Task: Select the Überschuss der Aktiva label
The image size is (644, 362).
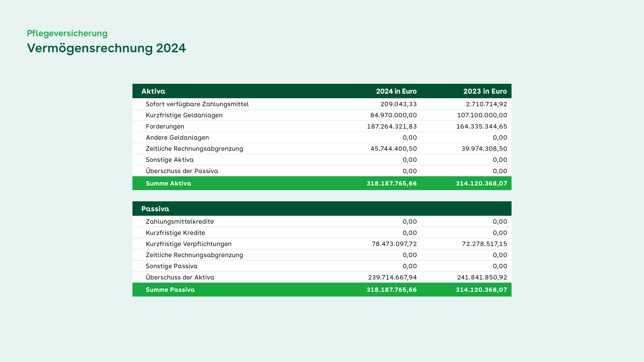Action: (180, 277)
